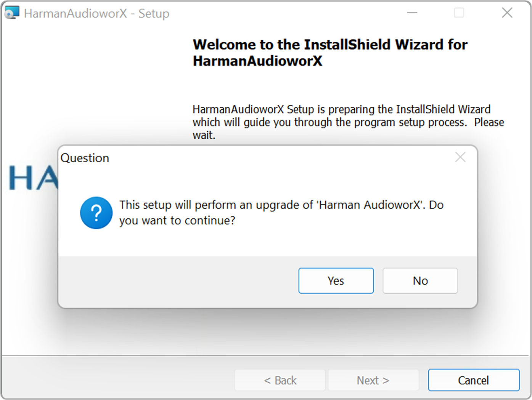Viewport: 532px width, 400px height.
Task: Click the 'Do you want to continue?' message
Action: coord(281,213)
